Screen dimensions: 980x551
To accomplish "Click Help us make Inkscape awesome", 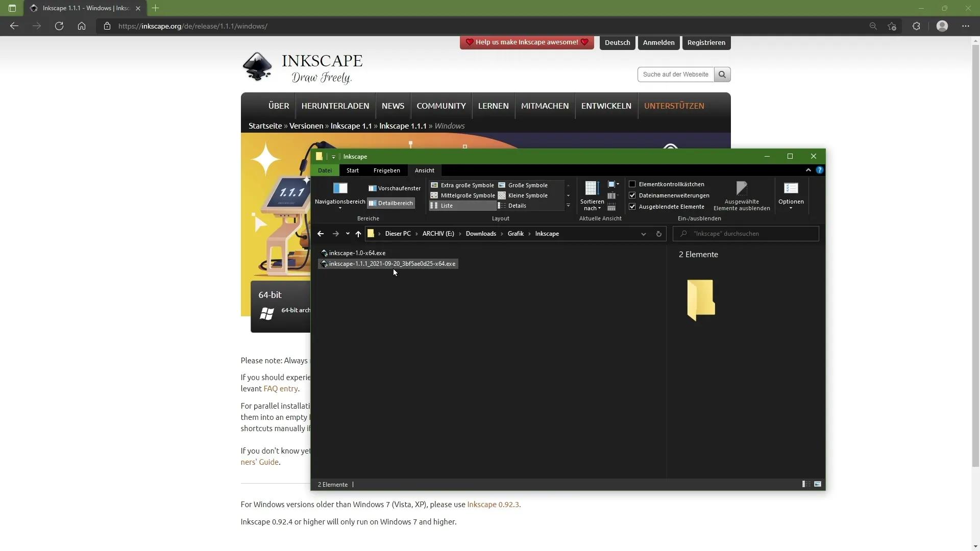I will point(527,42).
